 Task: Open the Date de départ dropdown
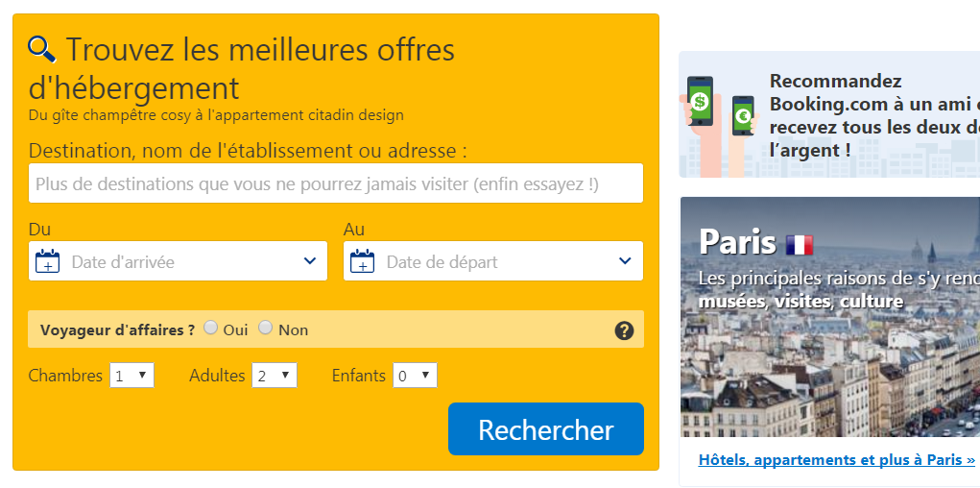pos(625,261)
